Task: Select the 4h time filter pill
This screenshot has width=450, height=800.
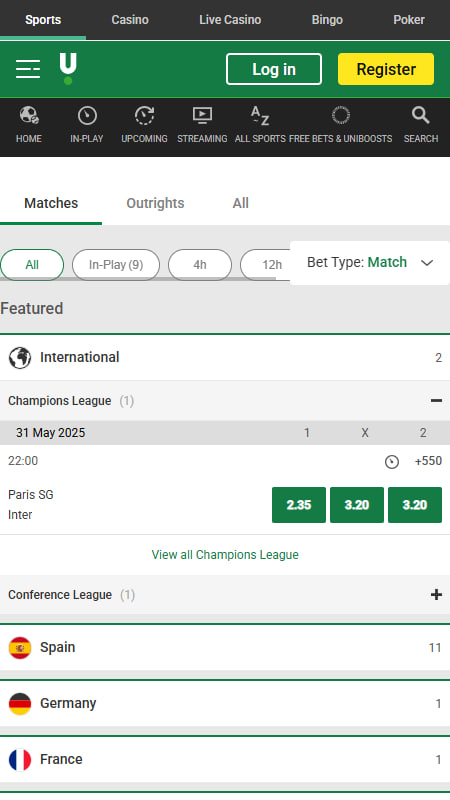Action: [x=200, y=265]
